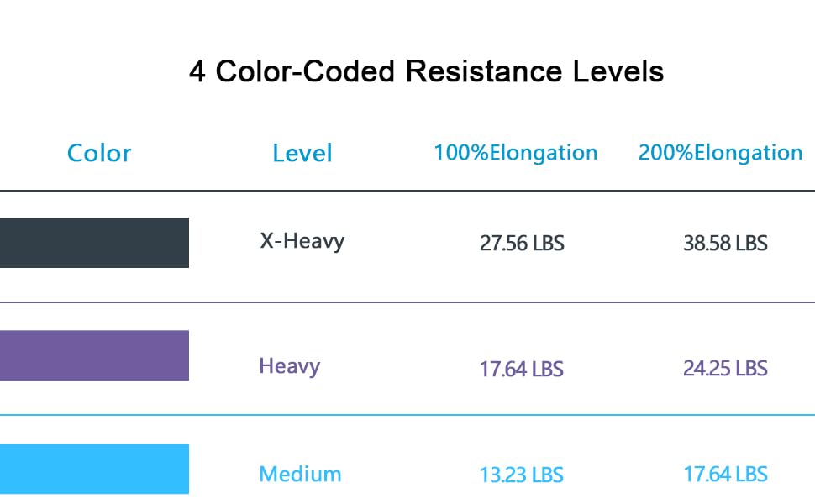Click the Medium row 17.64 LBS value

(x=725, y=474)
